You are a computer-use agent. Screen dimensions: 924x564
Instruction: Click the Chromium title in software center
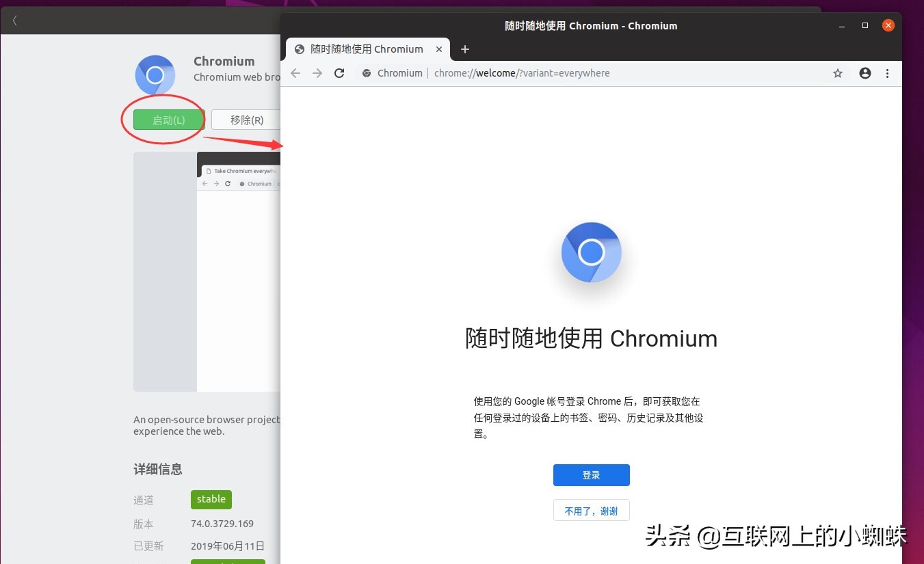(x=224, y=61)
